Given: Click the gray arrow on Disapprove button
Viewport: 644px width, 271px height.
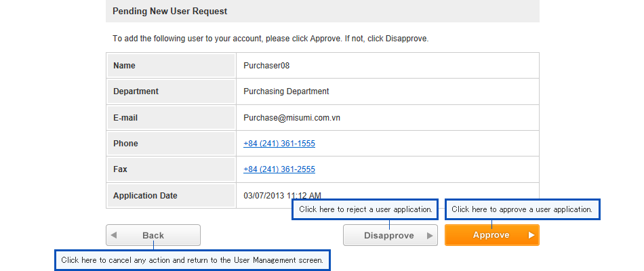Looking at the screenshot, I should click(430, 236).
